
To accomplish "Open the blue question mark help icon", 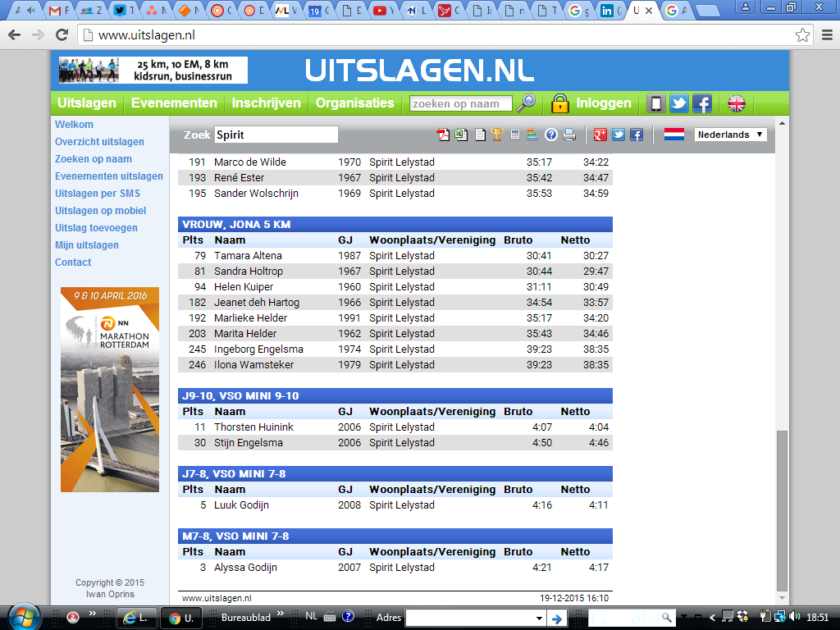I will click(x=551, y=135).
